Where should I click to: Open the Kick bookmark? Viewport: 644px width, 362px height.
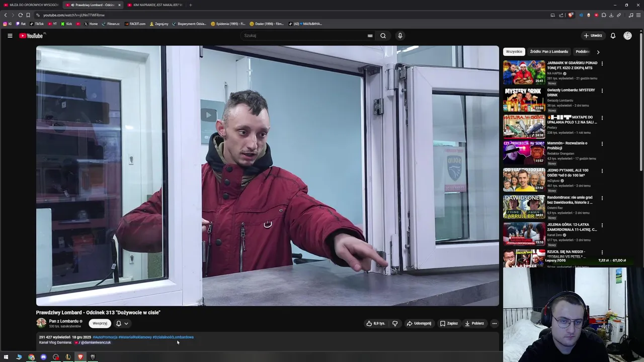click(66, 24)
